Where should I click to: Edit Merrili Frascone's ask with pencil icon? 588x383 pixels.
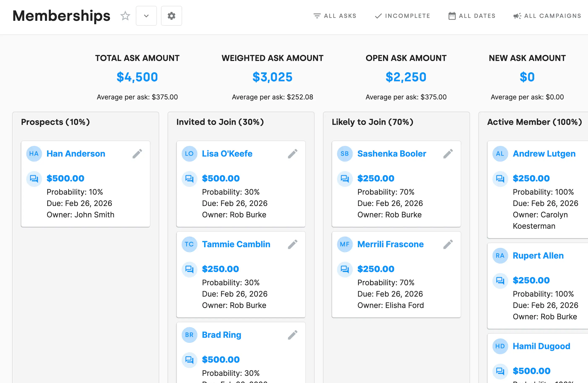tap(448, 244)
